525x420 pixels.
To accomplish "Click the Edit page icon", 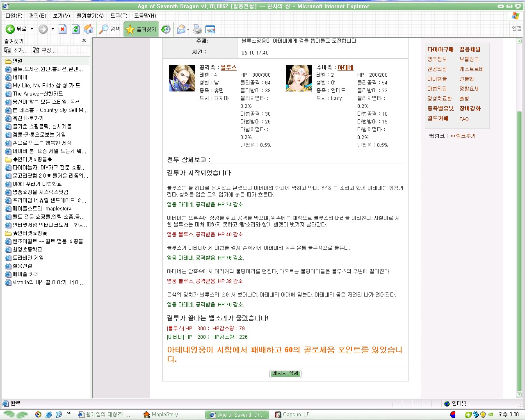I will point(210,29).
